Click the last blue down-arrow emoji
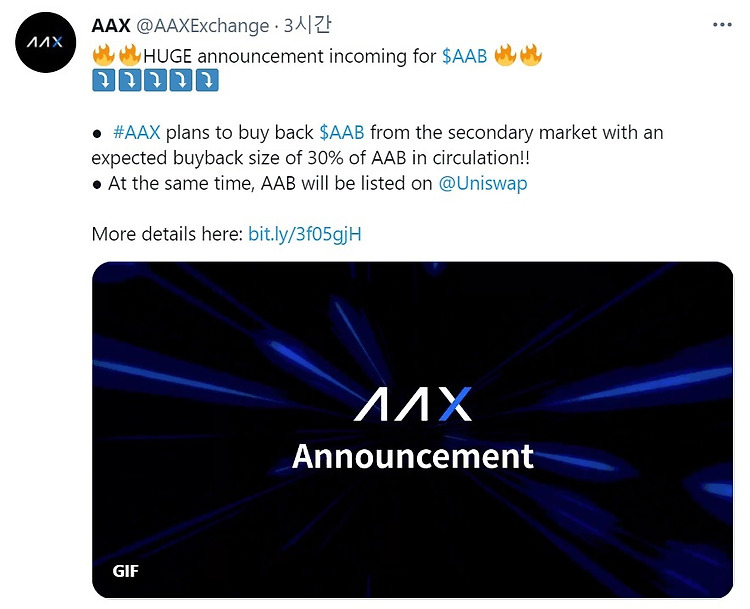The image size is (750, 609). coord(207,80)
